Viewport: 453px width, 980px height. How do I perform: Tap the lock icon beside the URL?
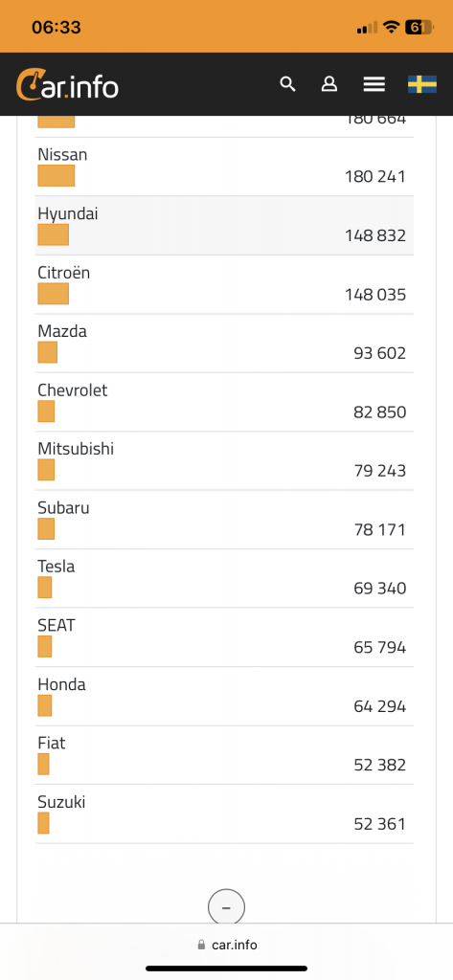click(201, 945)
